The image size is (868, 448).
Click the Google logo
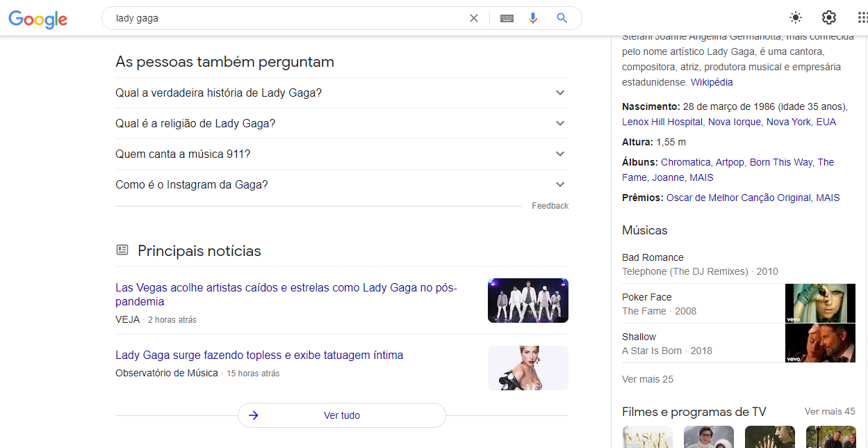click(38, 19)
